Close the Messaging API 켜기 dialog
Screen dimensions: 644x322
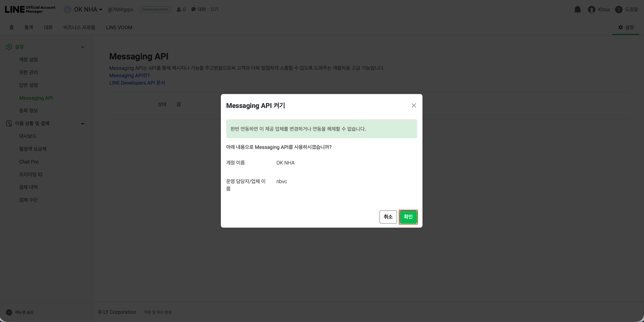[x=414, y=105]
